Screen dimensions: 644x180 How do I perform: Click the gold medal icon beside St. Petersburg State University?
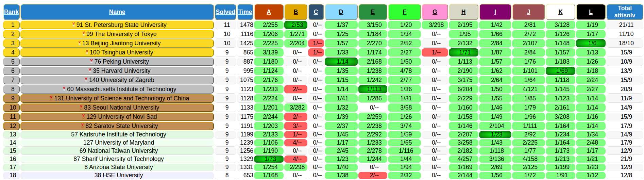point(73,24)
